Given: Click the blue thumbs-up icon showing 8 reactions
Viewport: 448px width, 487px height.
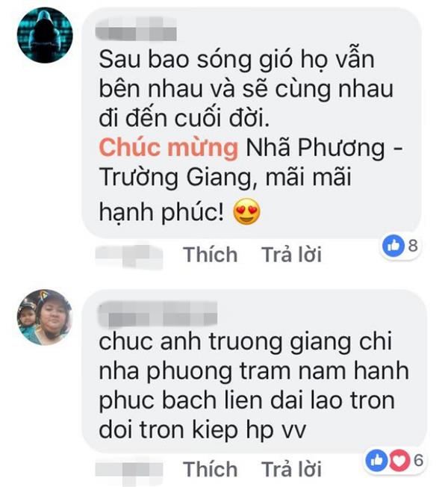Looking at the screenshot, I should pyautogui.click(x=393, y=246).
